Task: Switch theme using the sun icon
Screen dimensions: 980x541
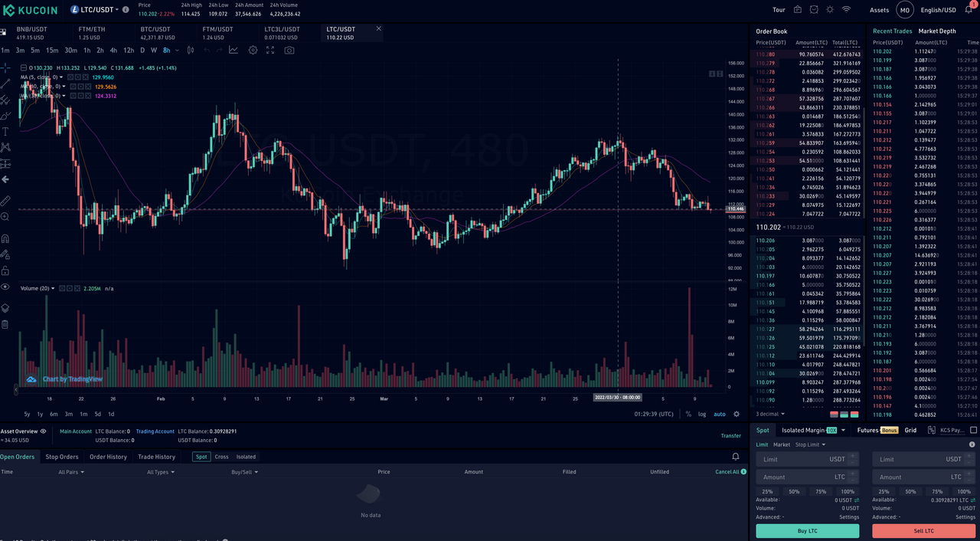Action: 830,10
